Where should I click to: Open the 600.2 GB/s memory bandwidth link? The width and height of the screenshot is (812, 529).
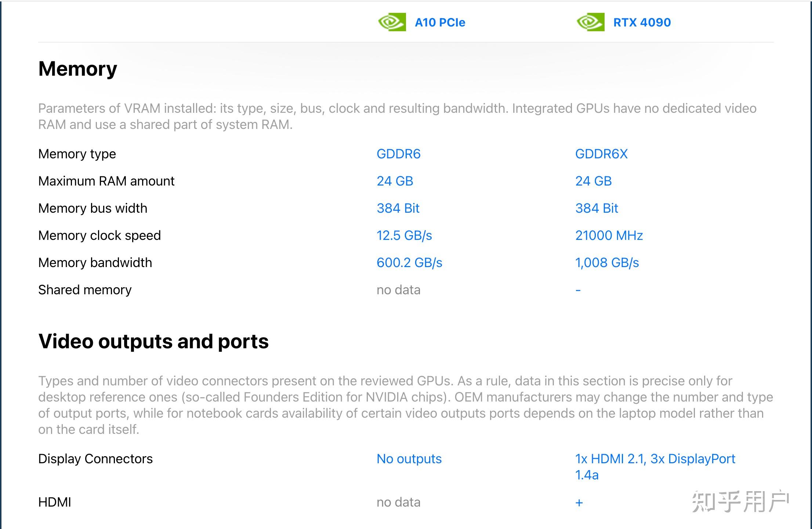409,263
